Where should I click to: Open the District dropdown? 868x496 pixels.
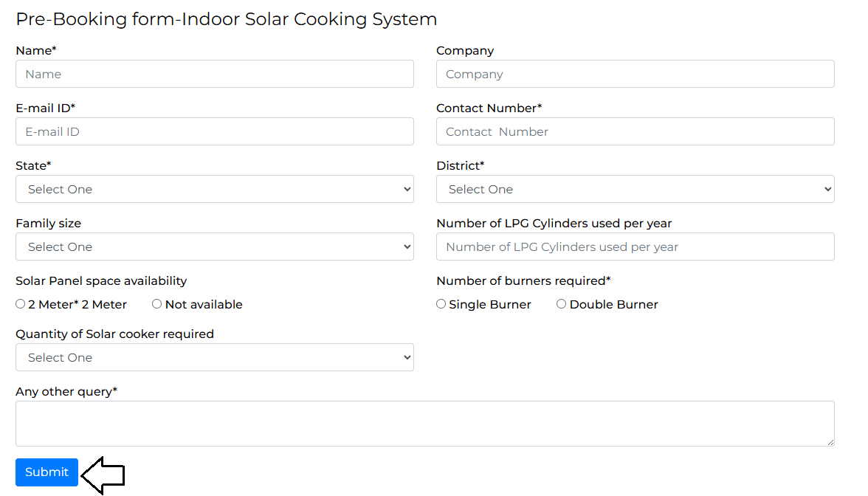pyautogui.click(x=635, y=189)
